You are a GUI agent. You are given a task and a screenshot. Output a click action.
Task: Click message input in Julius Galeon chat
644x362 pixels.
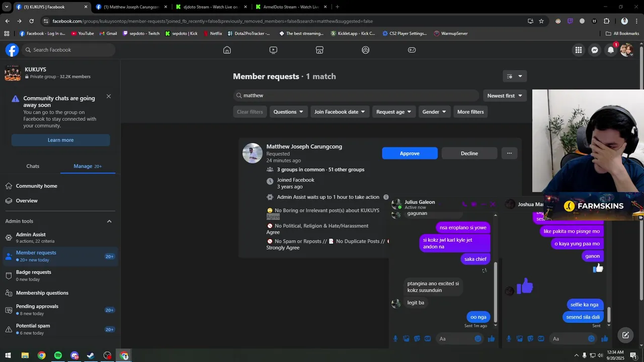pyautogui.click(x=454, y=339)
